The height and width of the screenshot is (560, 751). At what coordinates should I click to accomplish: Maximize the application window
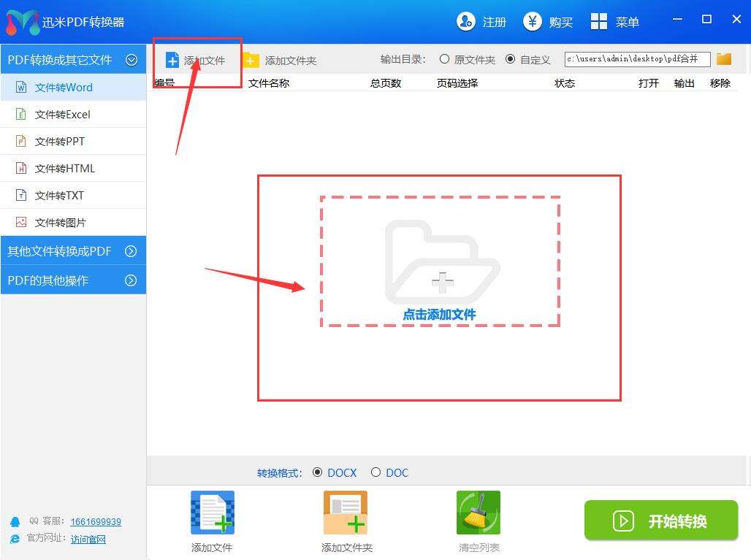point(706,19)
